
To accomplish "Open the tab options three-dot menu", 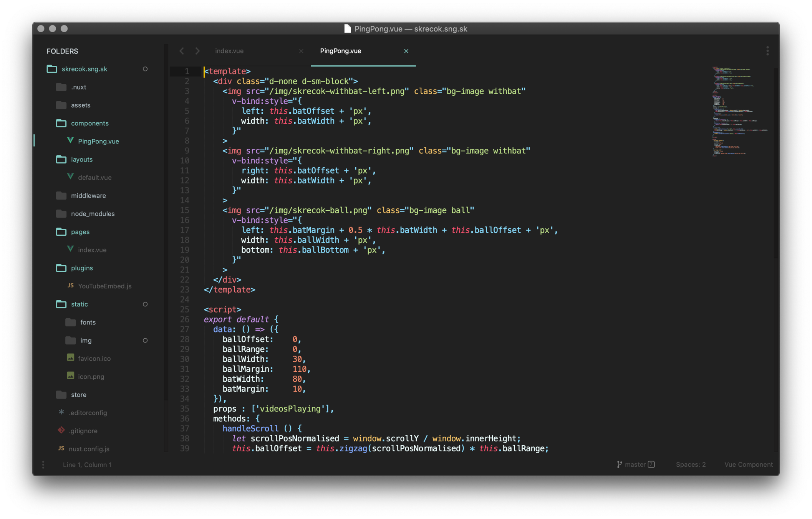I will click(x=767, y=51).
